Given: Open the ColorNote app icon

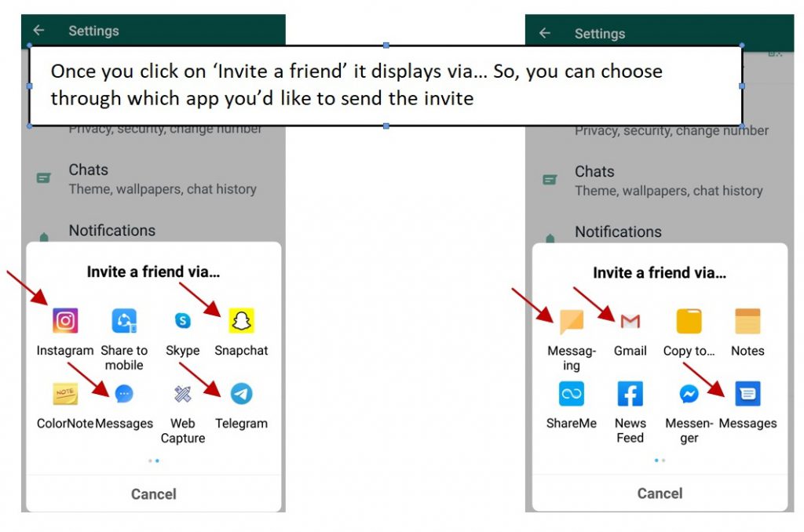Looking at the screenshot, I should pos(65,394).
